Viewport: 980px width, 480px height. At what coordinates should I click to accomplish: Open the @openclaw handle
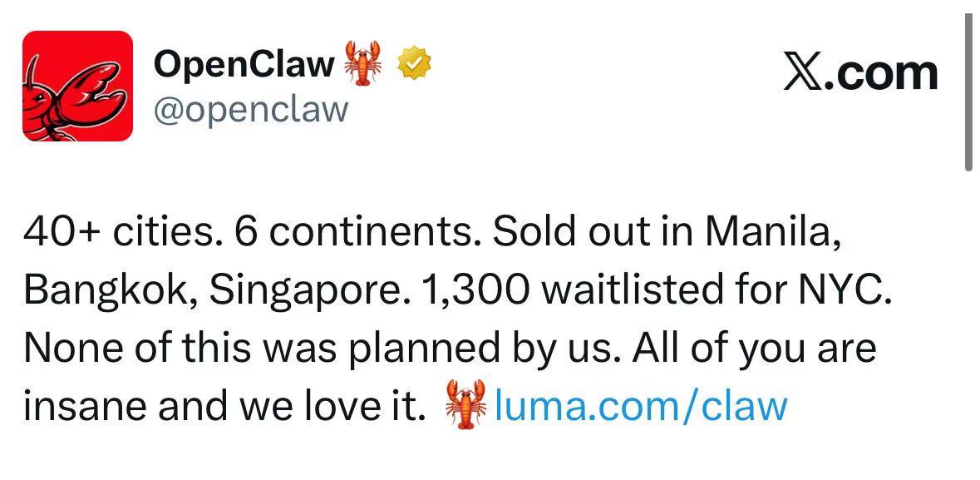click(251, 109)
